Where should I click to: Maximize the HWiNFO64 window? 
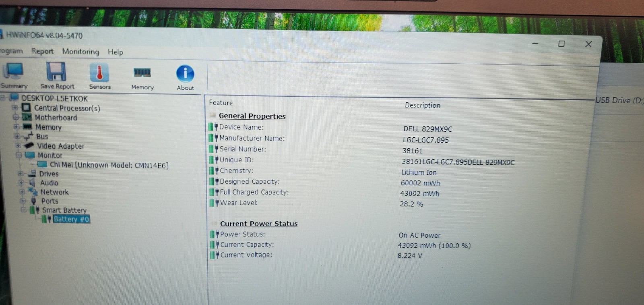pyautogui.click(x=561, y=44)
